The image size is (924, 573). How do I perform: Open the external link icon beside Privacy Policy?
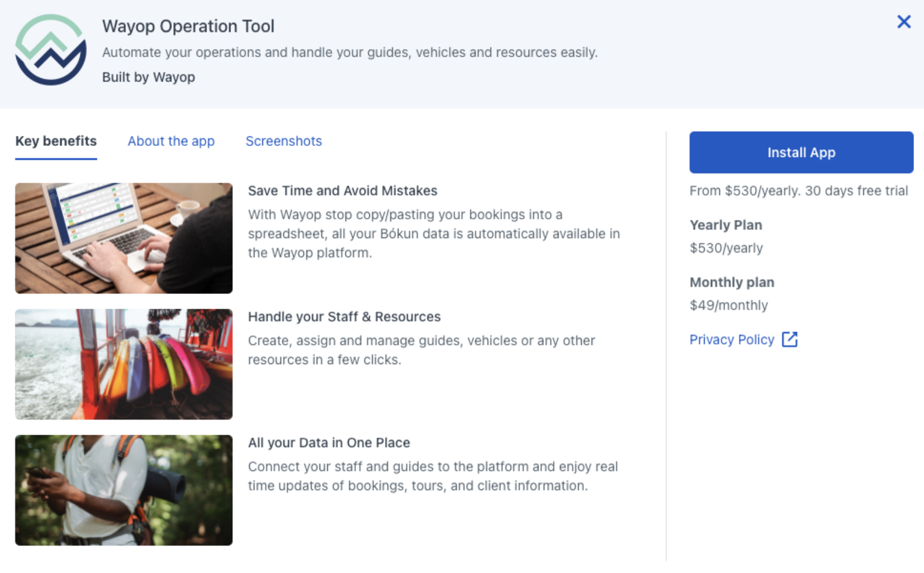(789, 340)
